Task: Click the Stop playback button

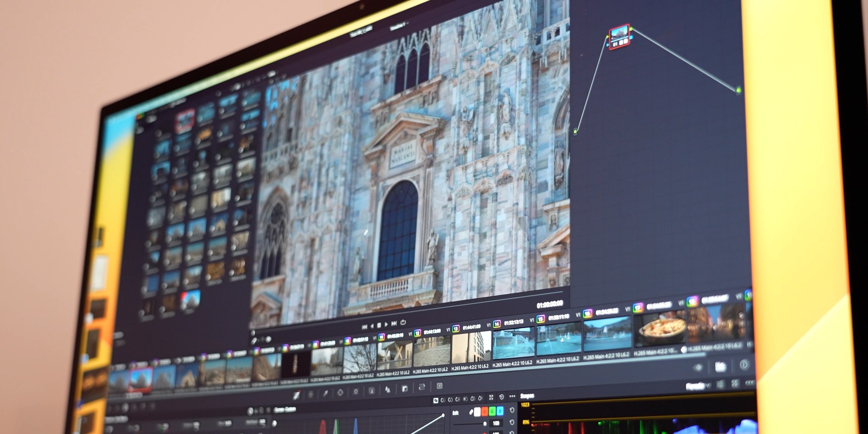Action: [x=379, y=325]
